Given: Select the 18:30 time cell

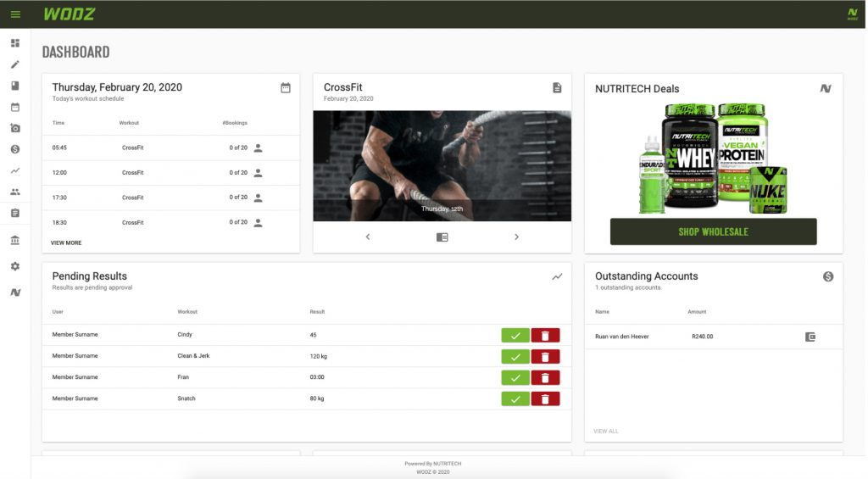Looking at the screenshot, I should (x=59, y=223).
